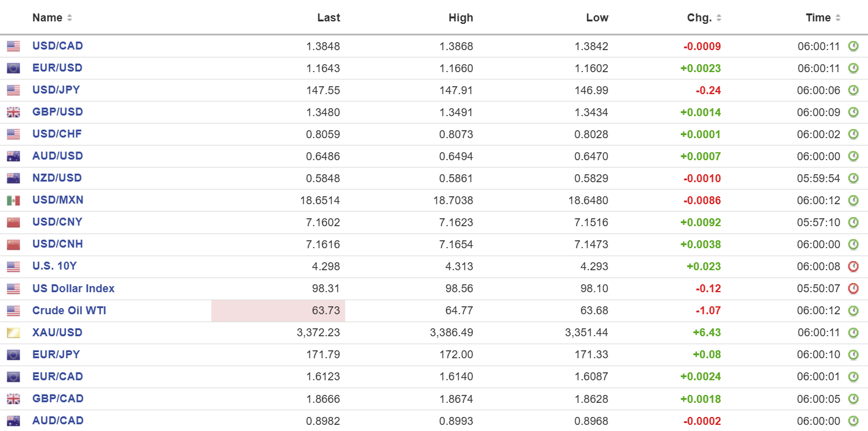Open the Crude Oil WTI link
The image size is (868, 431).
pyautogui.click(x=69, y=311)
